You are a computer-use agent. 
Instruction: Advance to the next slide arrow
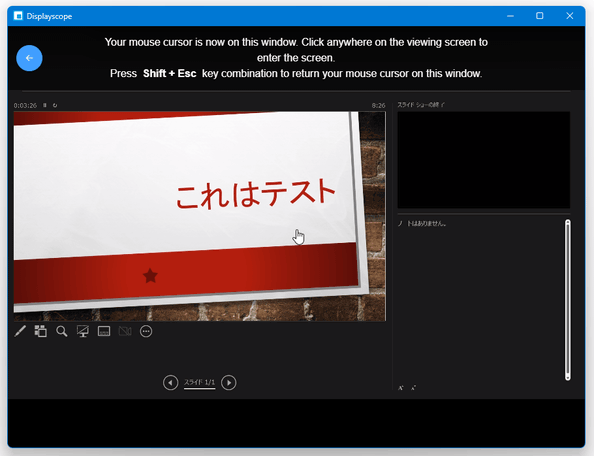(x=228, y=383)
